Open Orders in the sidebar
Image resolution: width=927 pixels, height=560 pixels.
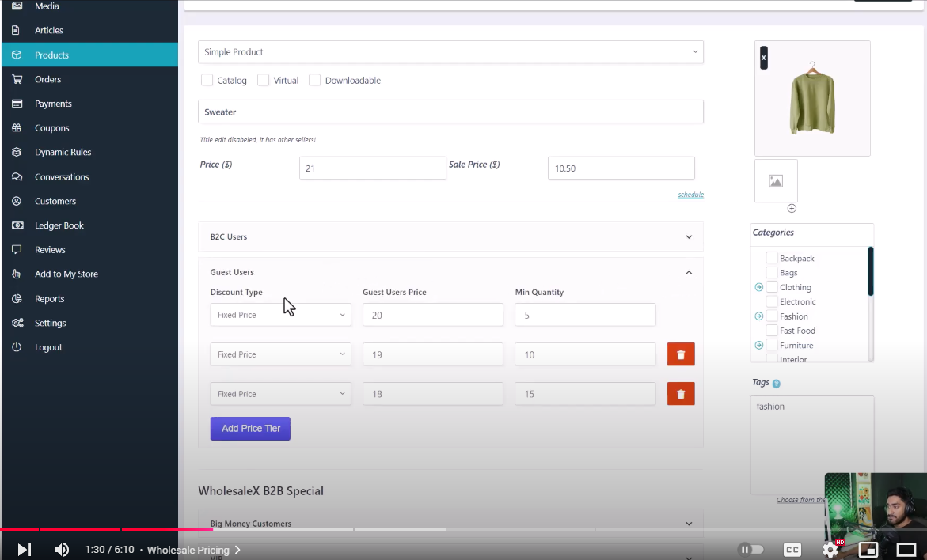[x=47, y=79]
